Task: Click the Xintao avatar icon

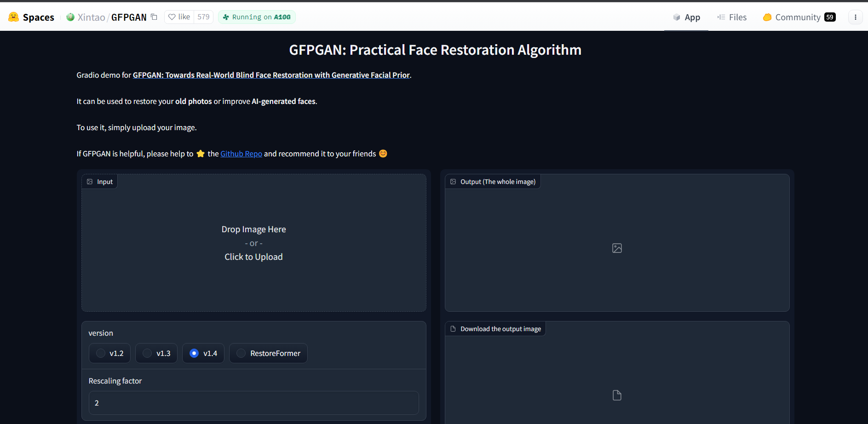Action: point(70,17)
